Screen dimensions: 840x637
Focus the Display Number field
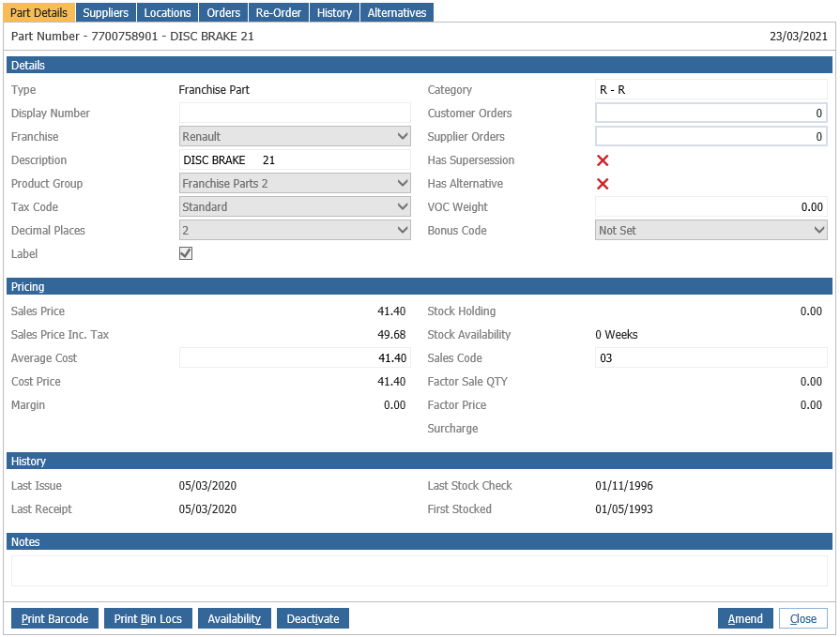pyautogui.click(x=295, y=114)
